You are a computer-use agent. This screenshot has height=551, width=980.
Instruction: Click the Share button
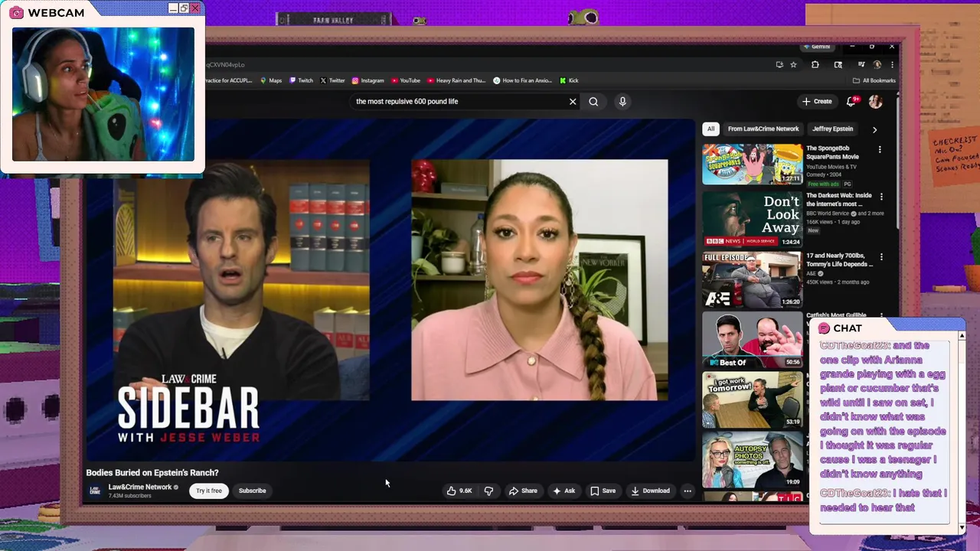pyautogui.click(x=524, y=491)
